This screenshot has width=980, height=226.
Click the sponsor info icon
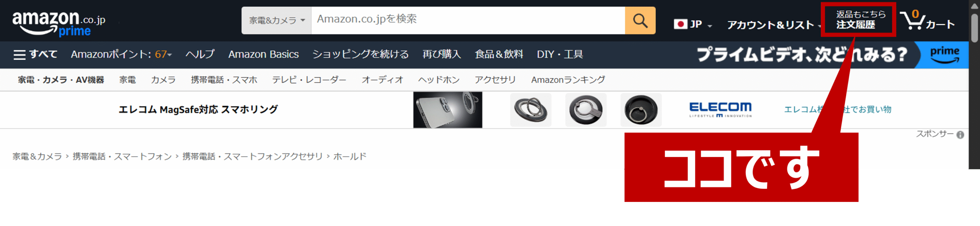click(960, 135)
